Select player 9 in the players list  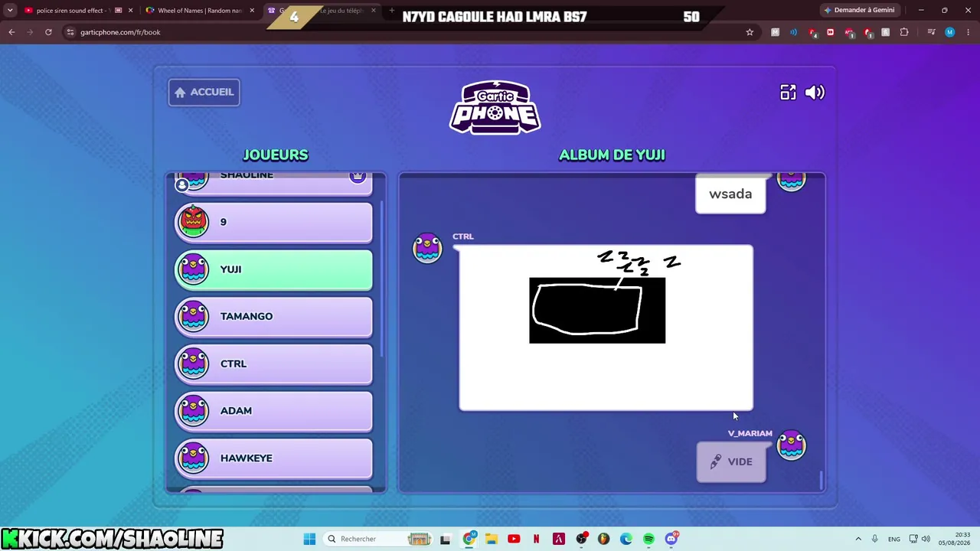point(273,222)
